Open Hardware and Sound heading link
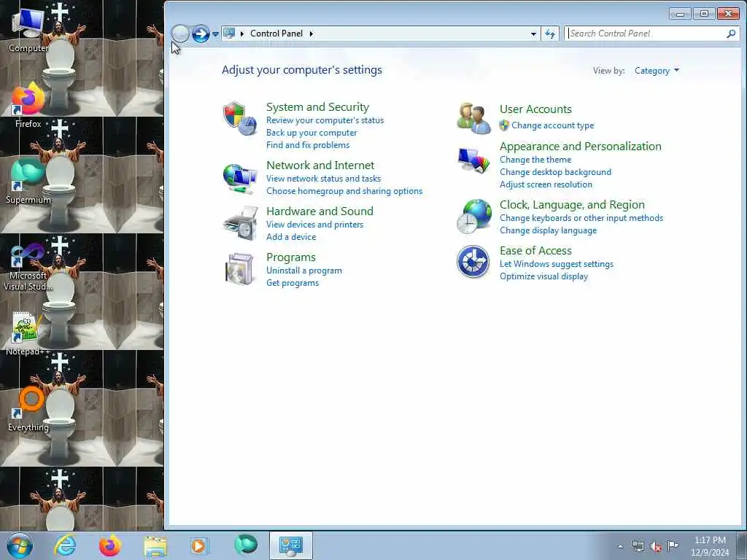The image size is (747, 560). pyautogui.click(x=320, y=211)
